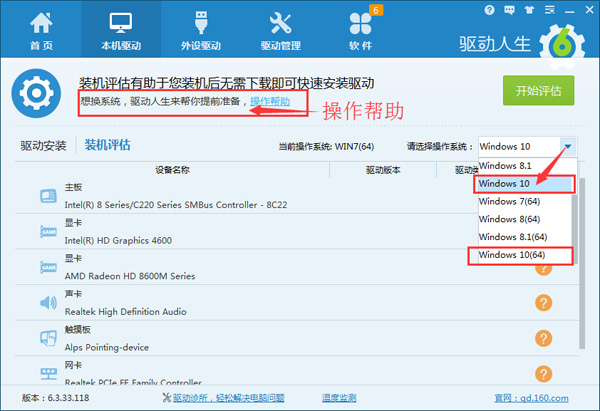
Task: Switch to the 驱动安装 sub-tab
Action: click(x=44, y=146)
